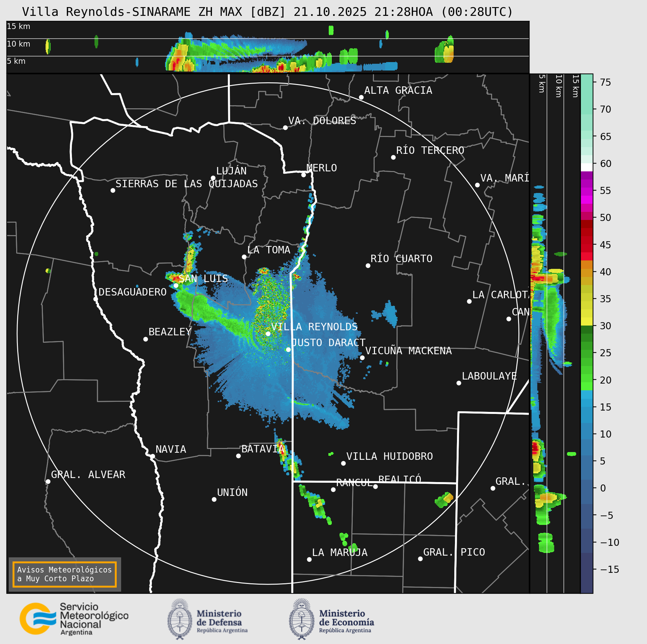Click the Vicuña Mackena city marker
This screenshot has width=647, height=644.
pos(362,358)
